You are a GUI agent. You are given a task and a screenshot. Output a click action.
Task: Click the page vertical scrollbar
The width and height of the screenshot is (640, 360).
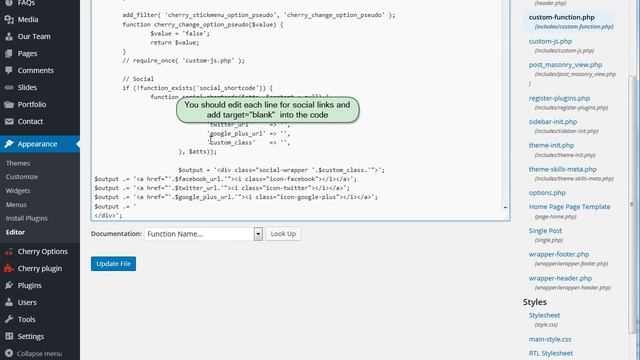point(632,204)
